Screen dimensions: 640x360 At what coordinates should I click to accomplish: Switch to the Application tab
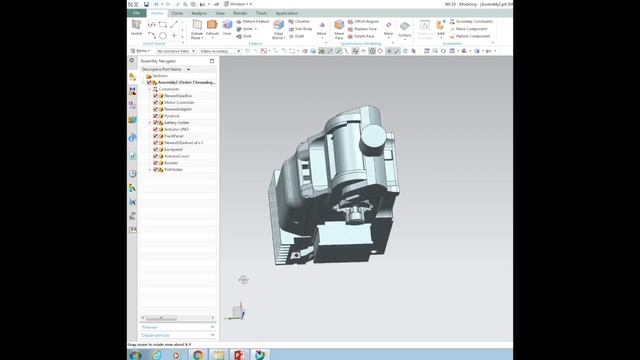click(x=287, y=13)
